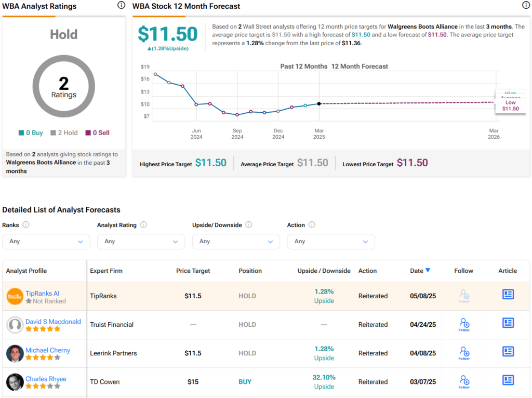Click the Truist Financial firm name
The width and height of the screenshot is (532, 398).
point(112,324)
